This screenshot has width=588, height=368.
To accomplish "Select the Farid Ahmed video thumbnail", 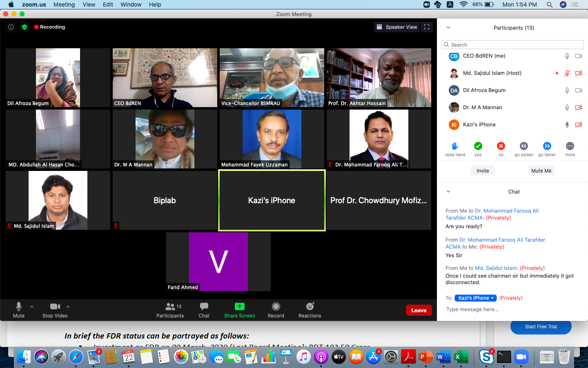I will [x=218, y=262].
